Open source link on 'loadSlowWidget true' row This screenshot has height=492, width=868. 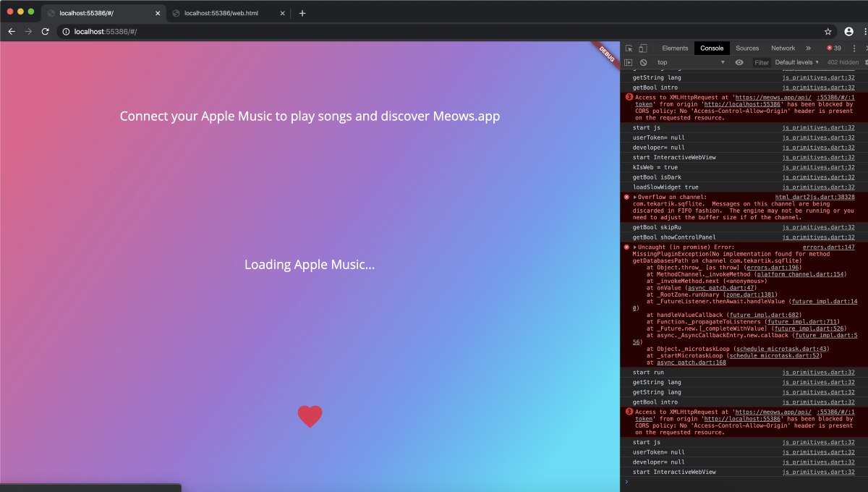(x=818, y=187)
